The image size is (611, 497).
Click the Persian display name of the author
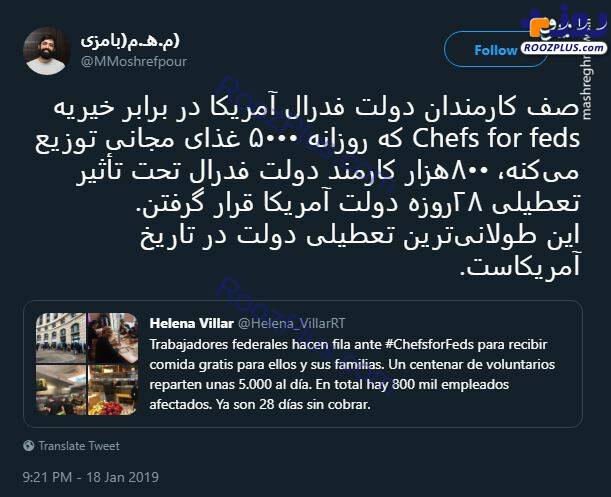click(130, 40)
